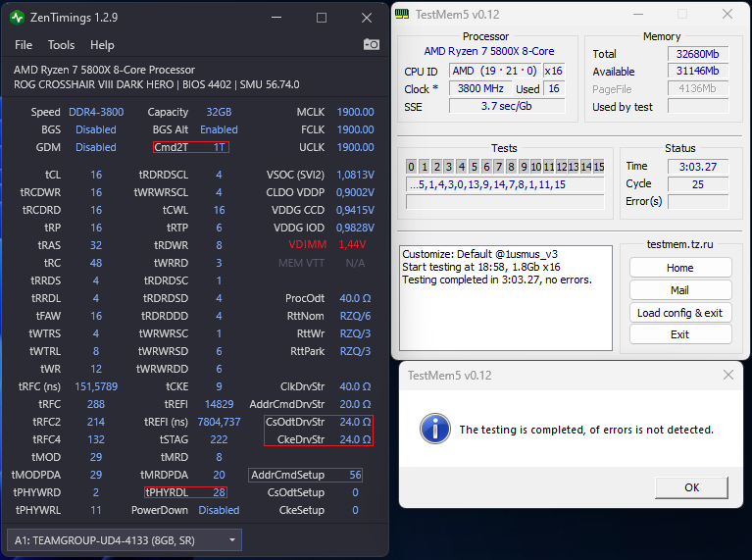The height and width of the screenshot is (560, 752).
Task: Click the PowerDown Disabled value
Action: pyautogui.click(x=219, y=510)
